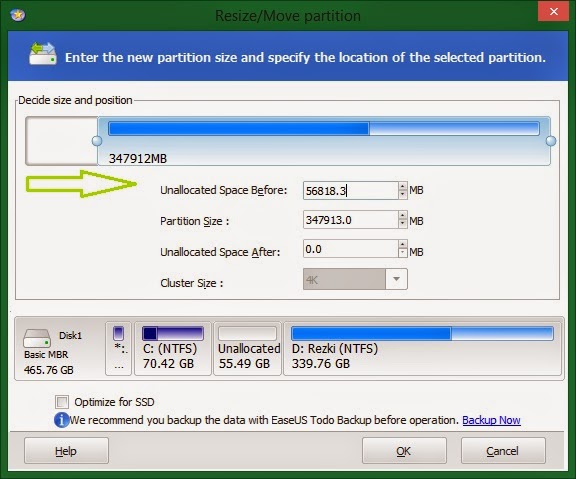Viewport: 576px width, 479px height.
Task: Click the EaseUS app icon in title bar
Action: (x=18, y=15)
